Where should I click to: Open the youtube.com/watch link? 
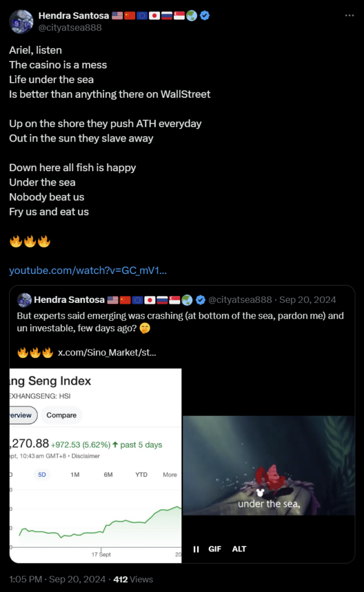[x=88, y=271]
